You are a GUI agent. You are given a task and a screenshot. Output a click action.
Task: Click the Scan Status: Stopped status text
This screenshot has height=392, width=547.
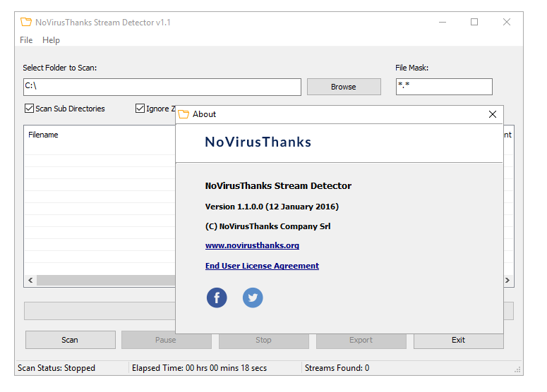pos(56,368)
